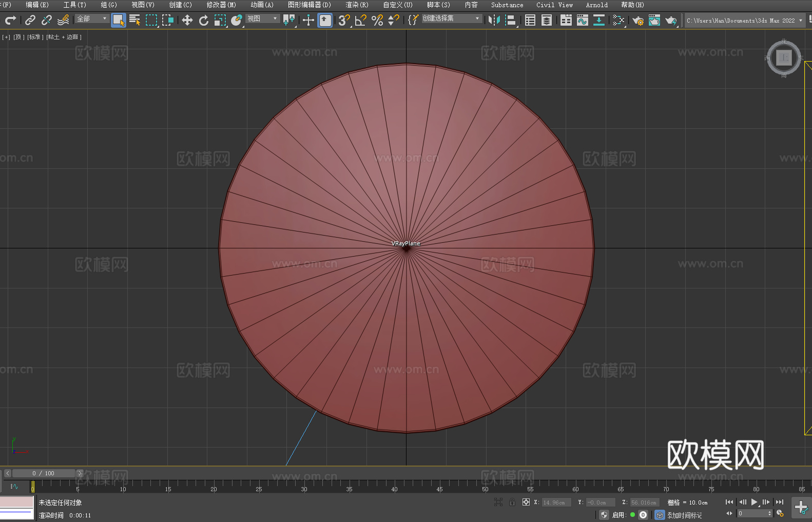Screen dimensions: 812x522
Task: Click the Align tool icon
Action: pyautogui.click(x=511, y=20)
